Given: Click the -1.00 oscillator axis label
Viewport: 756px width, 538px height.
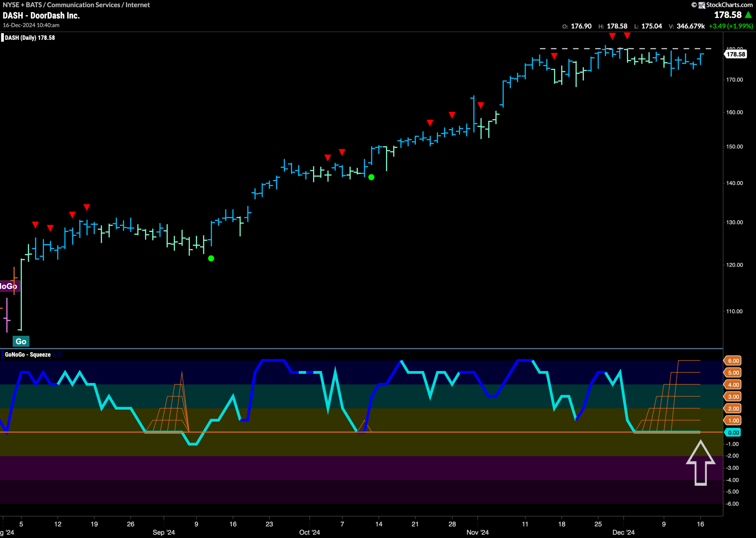Looking at the screenshot, I should [732, 444].
